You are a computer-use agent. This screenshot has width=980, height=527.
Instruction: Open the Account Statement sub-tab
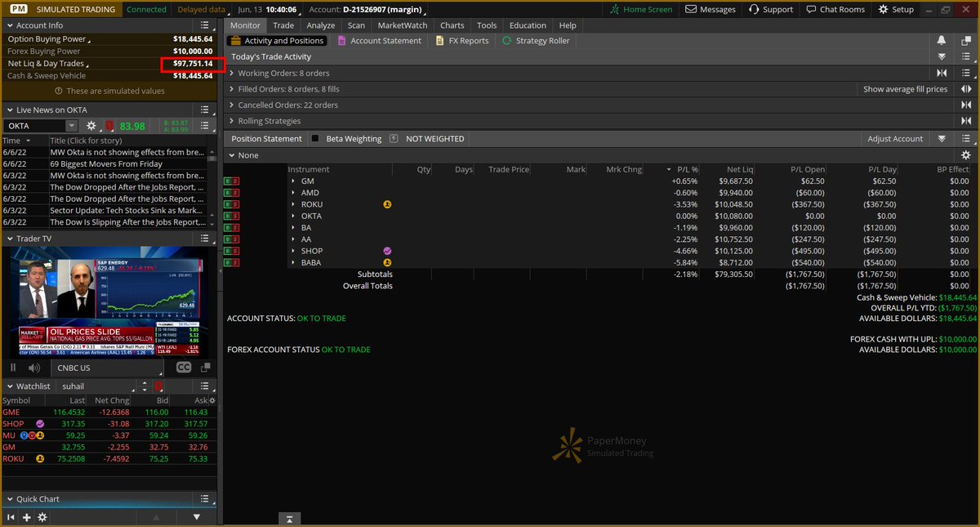tap(379, 41)
